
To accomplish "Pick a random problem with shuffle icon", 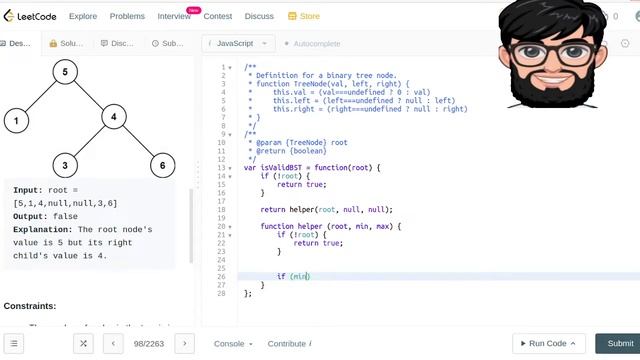I will pos(83,344).
